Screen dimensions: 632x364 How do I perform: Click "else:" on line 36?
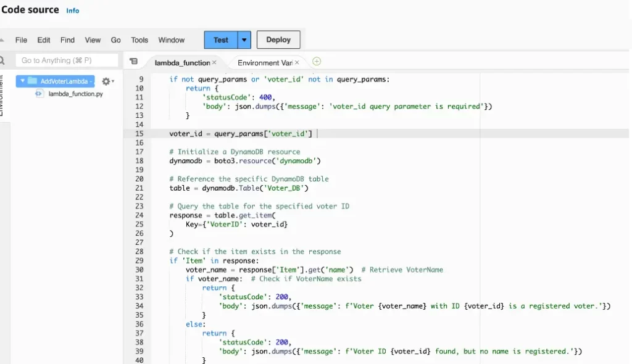pos(196,324)
